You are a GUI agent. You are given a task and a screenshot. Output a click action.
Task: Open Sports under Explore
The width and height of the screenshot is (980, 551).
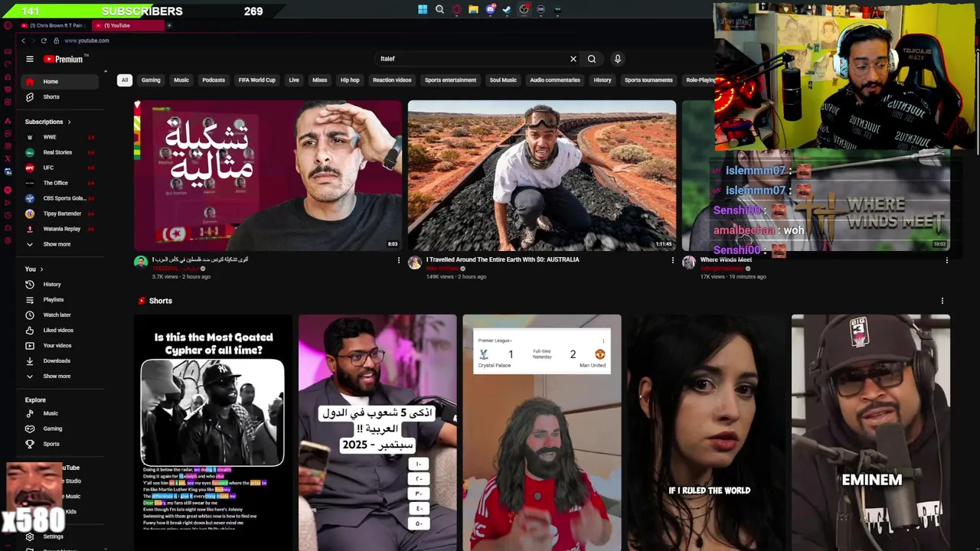[61, 444]
